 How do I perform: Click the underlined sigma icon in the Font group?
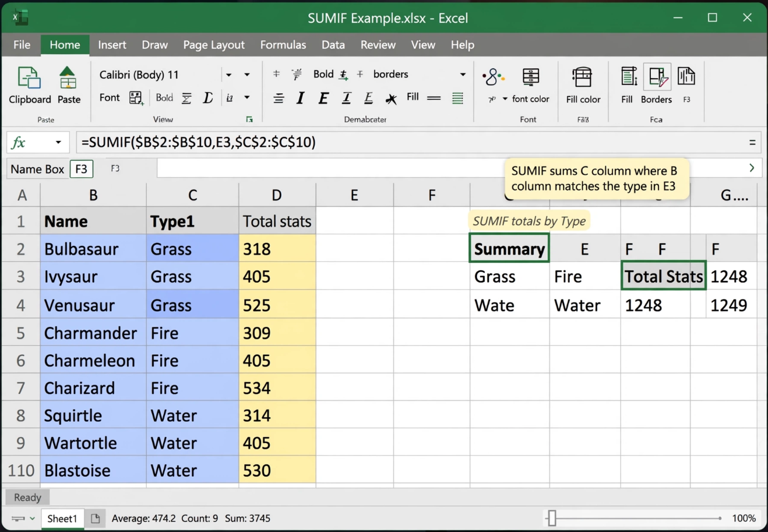click(186, 98)
